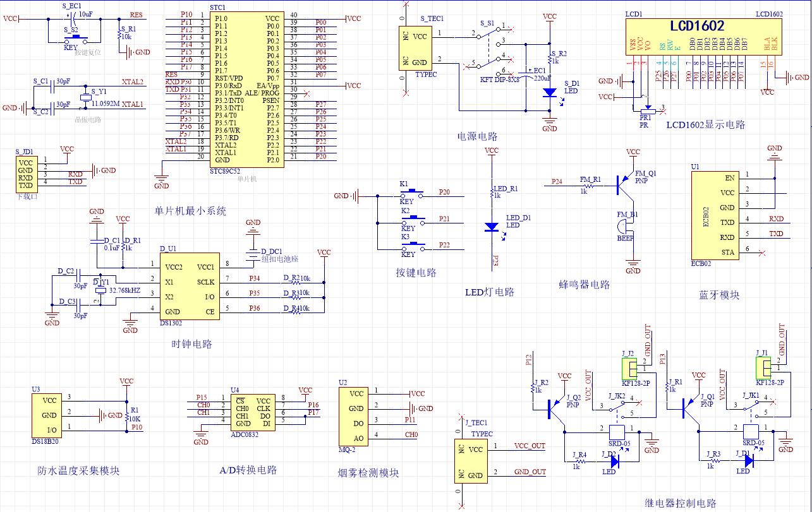
Task: Click the PR1 potentiometer under the LCD
Action: (645, 111)
